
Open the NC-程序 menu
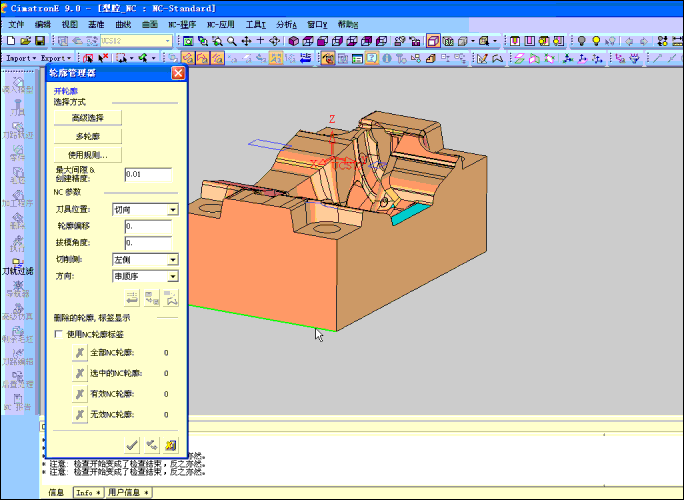click(x=182, y=24)
